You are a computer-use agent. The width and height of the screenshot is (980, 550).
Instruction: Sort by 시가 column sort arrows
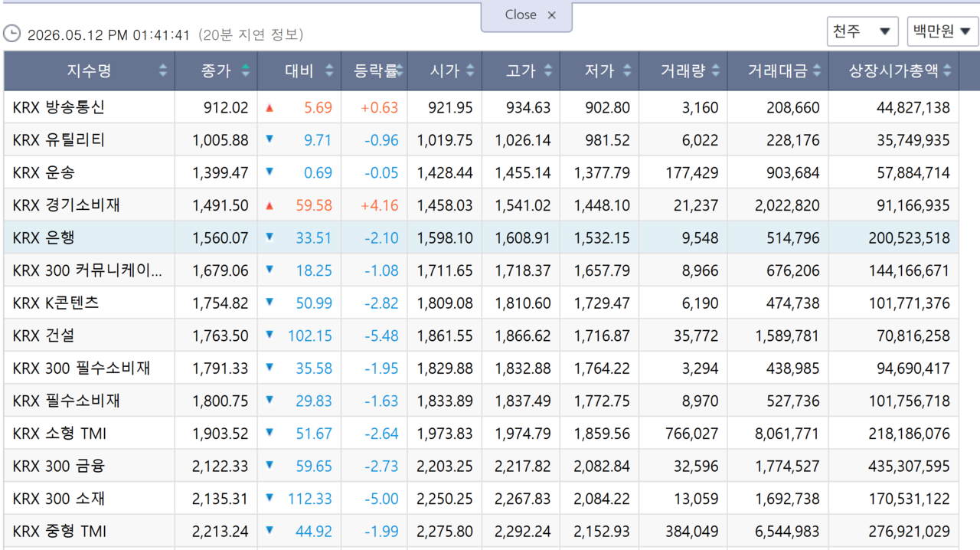point(470,70)
